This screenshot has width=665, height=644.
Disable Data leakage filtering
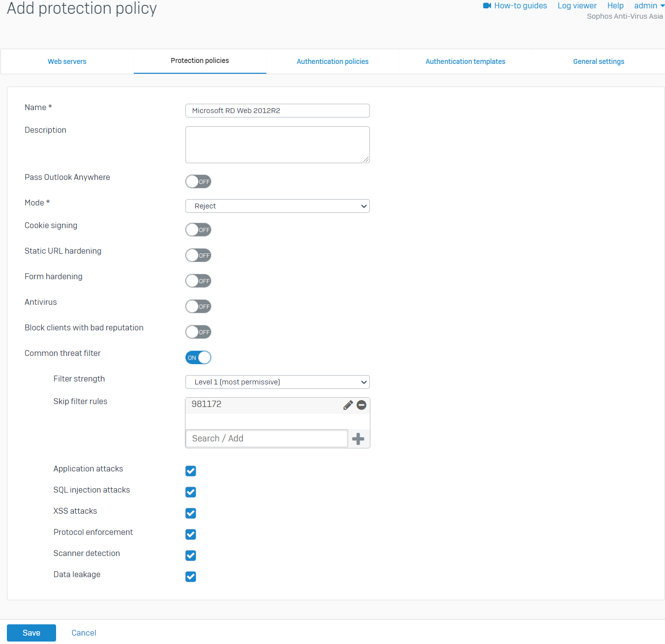(x=190, y=577)
